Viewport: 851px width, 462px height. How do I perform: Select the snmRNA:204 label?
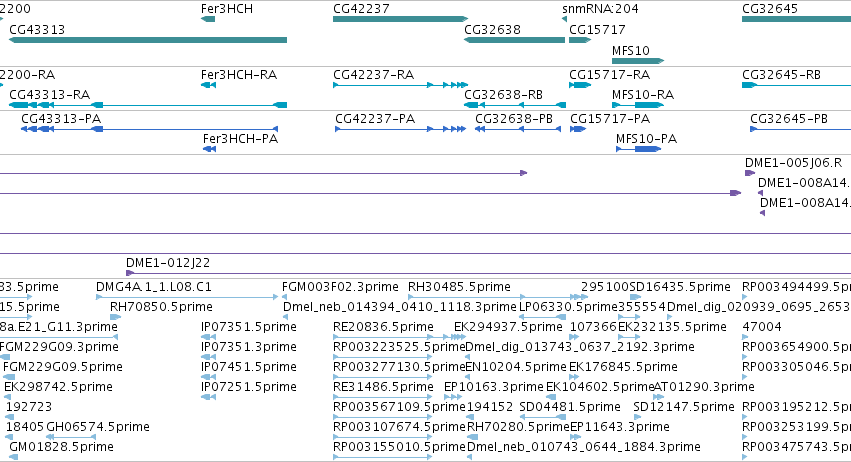coord(600,9)
